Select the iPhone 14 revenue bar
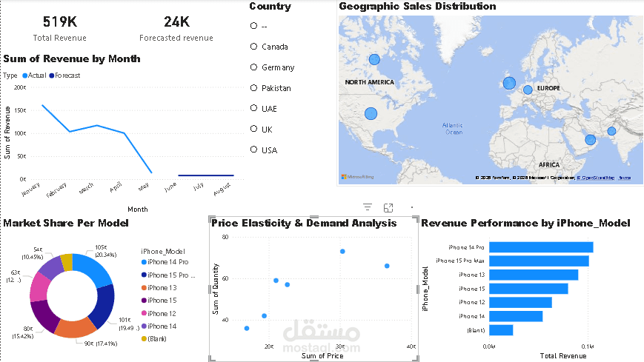 pos(516,316)
